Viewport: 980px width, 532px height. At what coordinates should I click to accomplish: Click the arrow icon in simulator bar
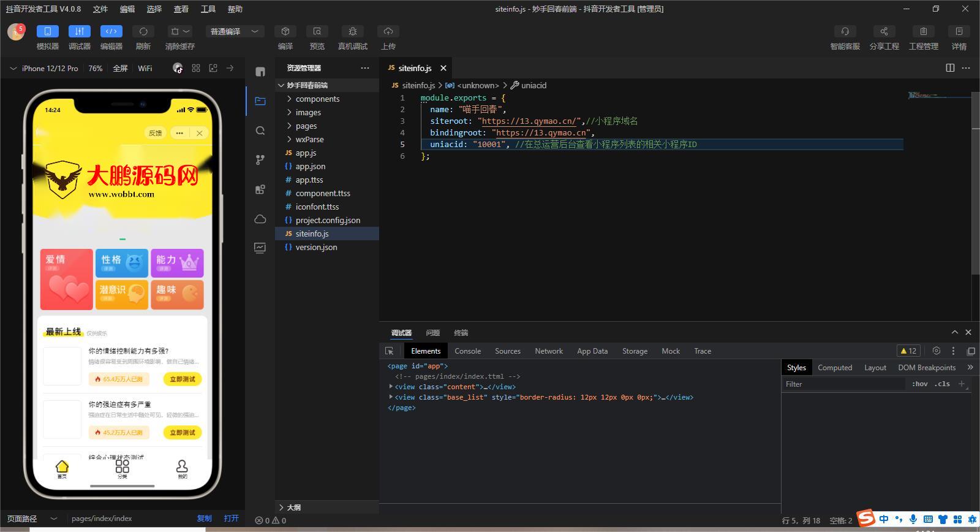coord(230,68)
